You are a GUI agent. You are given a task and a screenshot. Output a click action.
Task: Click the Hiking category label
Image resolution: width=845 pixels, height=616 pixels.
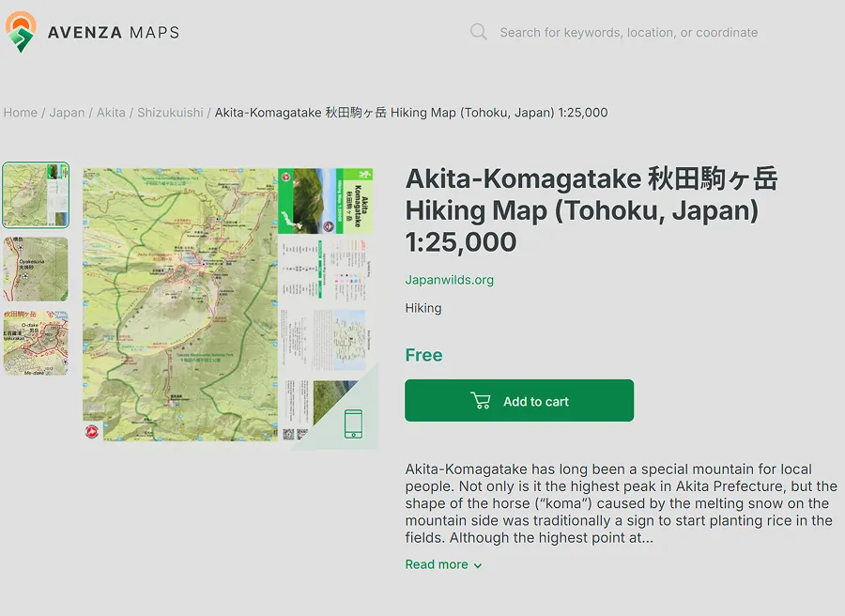[423, 308]
